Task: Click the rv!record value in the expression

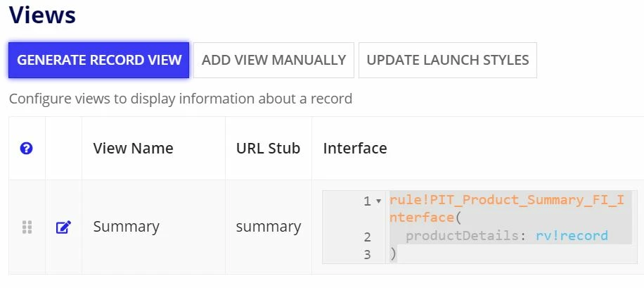Action: pos(572,236)
